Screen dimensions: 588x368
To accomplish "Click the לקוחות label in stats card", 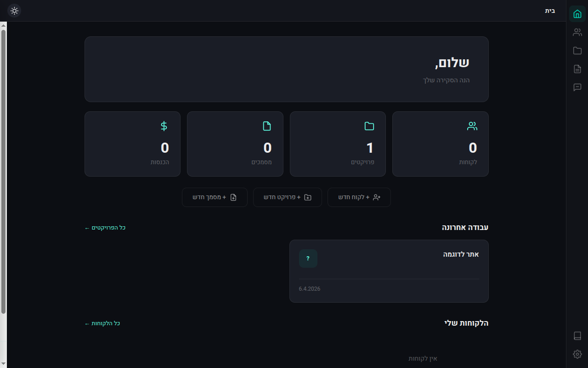I will [468, 162].
